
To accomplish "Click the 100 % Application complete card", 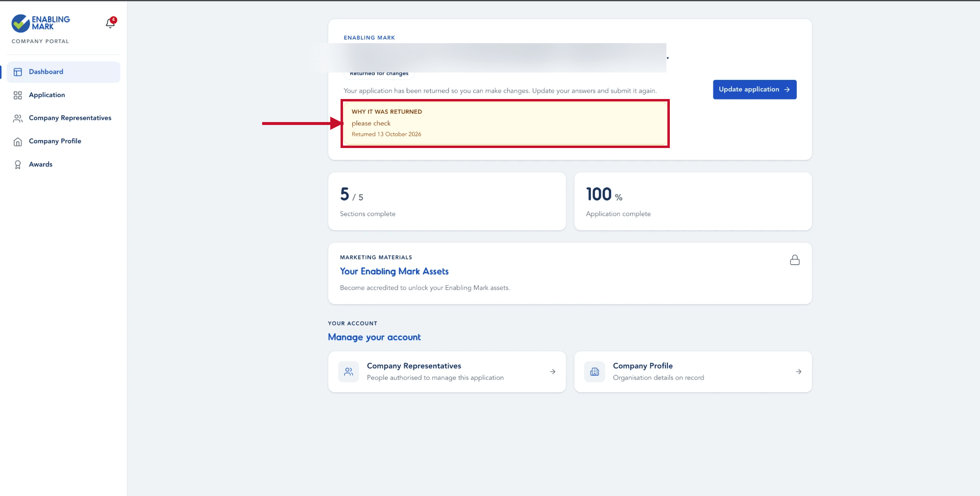I will (693, 201).
